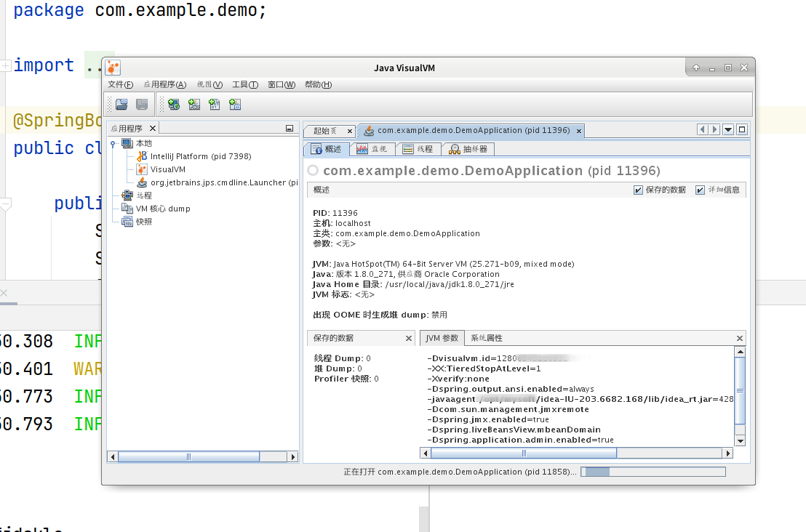Screen dimensions: 806x532
Task: Open the 窗口(W) menu
Action: click(282, 84)
